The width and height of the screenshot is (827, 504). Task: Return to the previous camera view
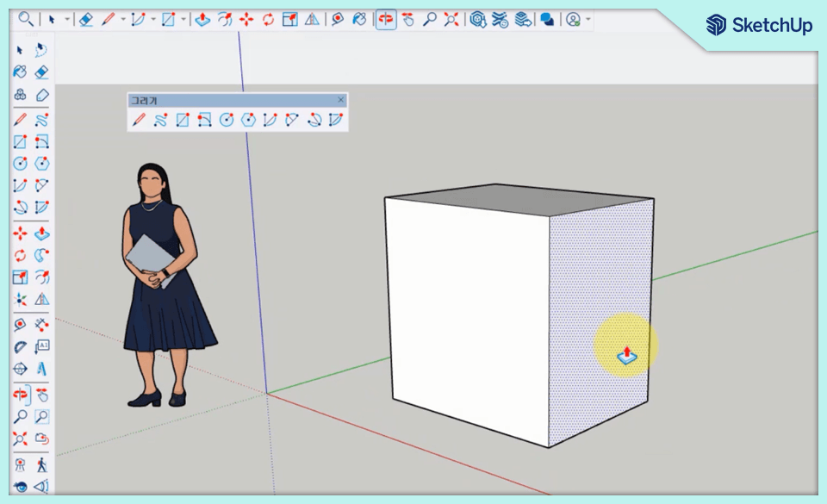(x=41, y=439)
